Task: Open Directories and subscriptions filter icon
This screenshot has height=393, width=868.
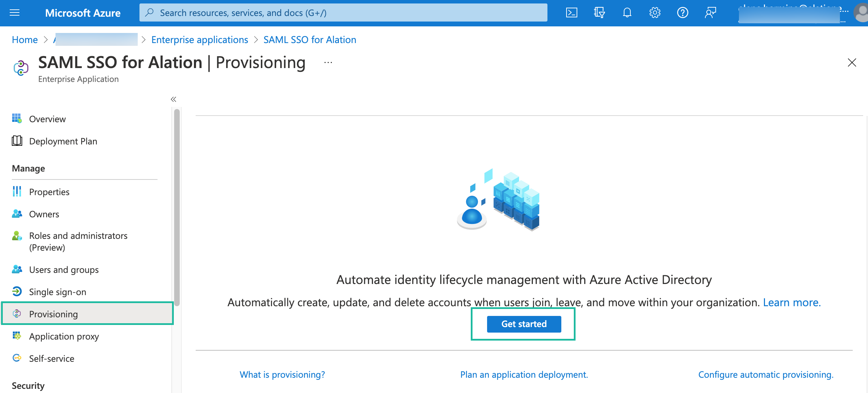Action: tap(599, 13)
